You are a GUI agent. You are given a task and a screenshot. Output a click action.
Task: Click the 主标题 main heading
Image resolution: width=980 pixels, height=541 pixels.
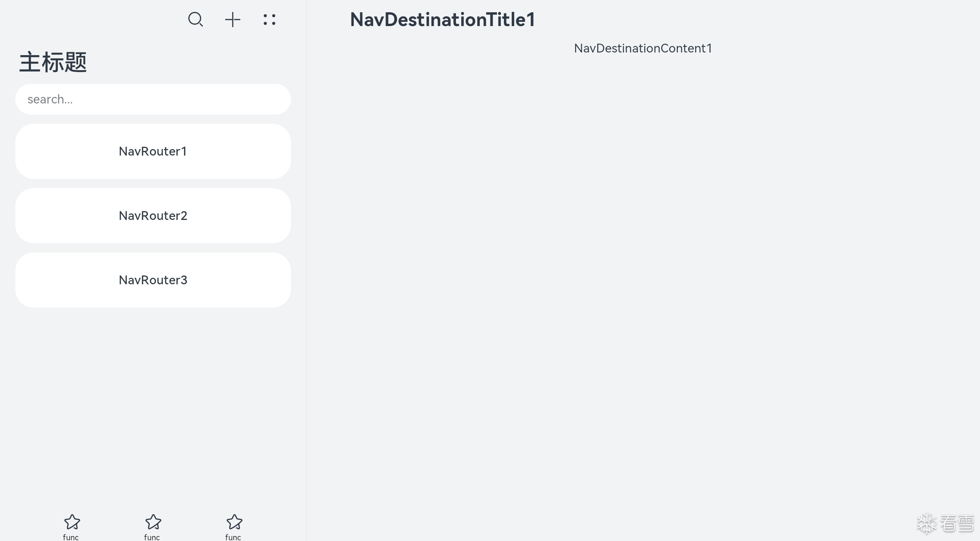(x=53, y=62)
